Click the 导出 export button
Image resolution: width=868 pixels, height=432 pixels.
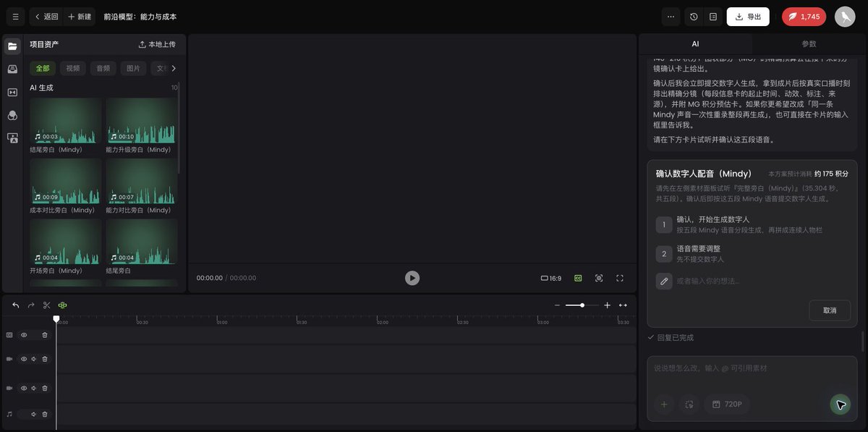pyautogui.click(x=748, y=17)
